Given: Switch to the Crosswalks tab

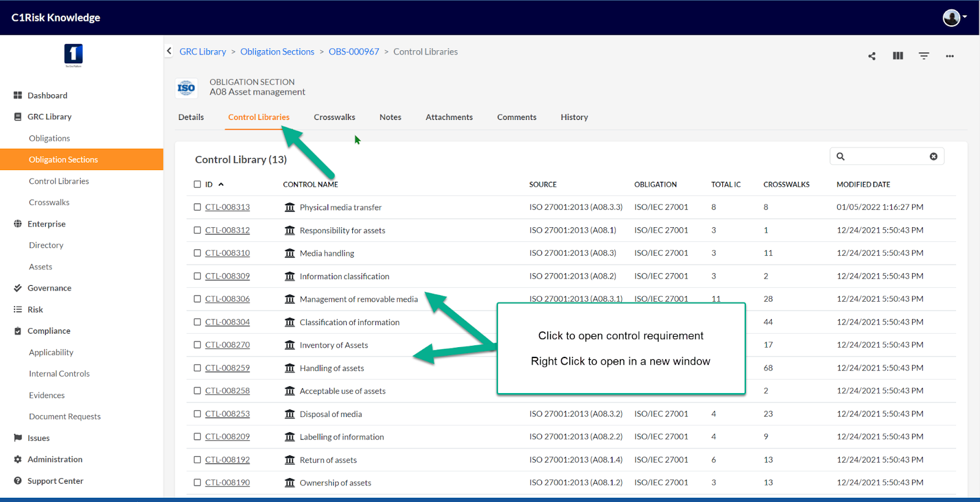Looking at the screenshot, I should tap(334, 117).
